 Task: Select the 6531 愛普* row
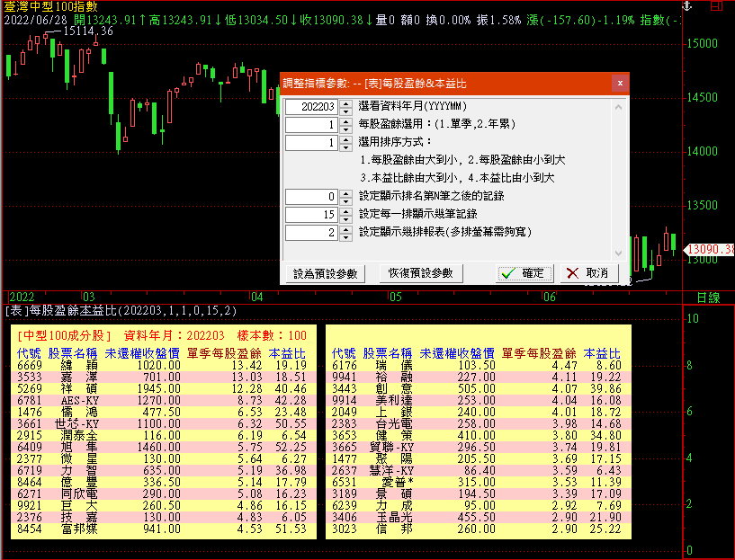pos(478,483)
